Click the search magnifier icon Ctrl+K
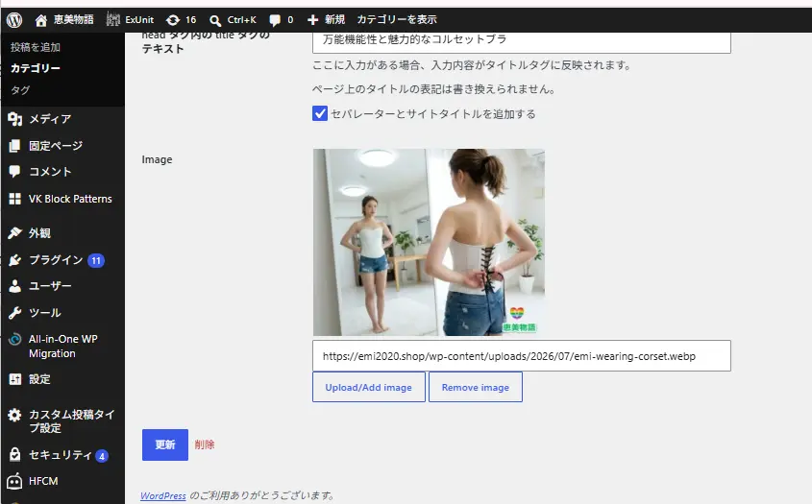The width and height of the screenshot is (812, 504). pos(215,21)
